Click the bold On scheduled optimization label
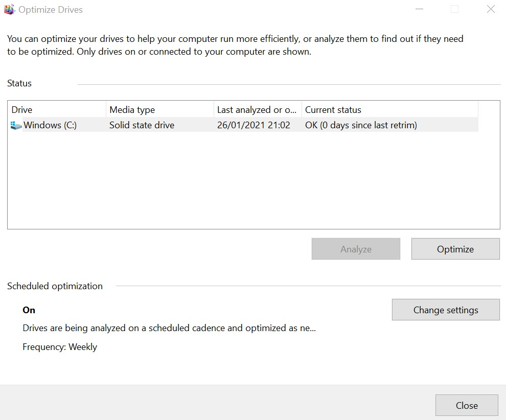The height and width of the screenshot is (420, 506). point(29,310)
